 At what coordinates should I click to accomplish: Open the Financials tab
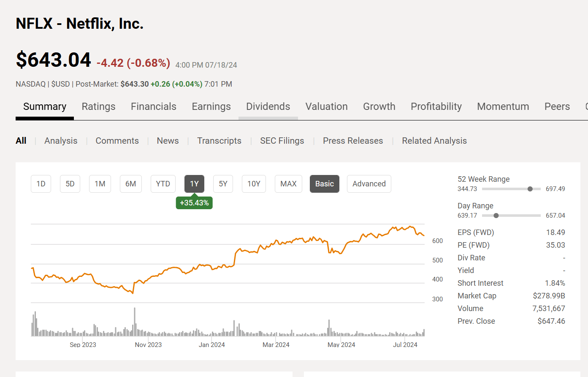154,107
